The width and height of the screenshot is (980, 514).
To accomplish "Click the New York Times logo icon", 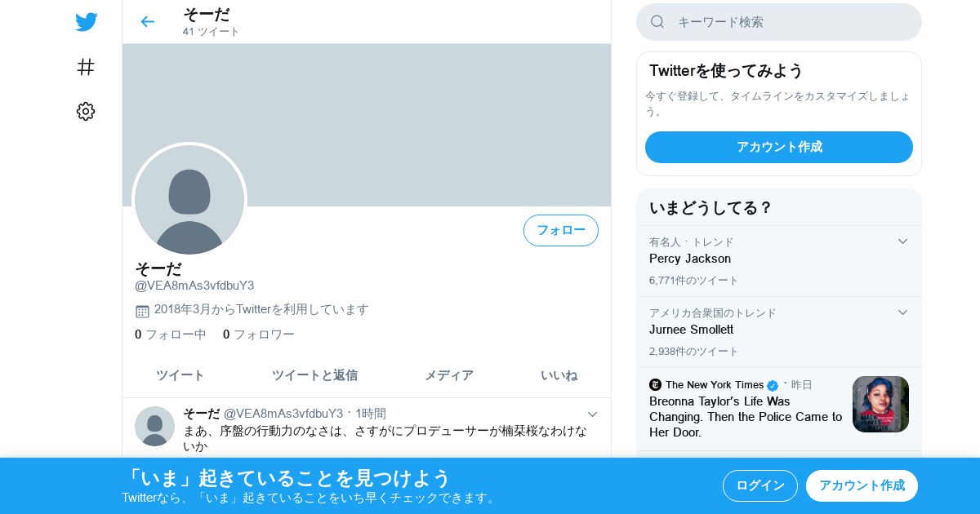I will click(x=655, y=384).
